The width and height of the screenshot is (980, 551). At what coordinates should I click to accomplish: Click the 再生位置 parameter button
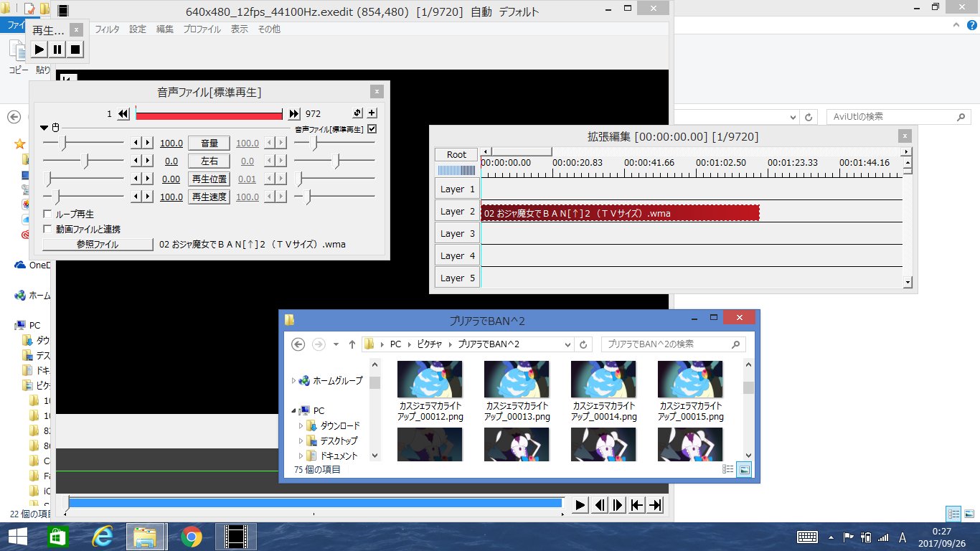pyautogui.click(x=209, y=179)
